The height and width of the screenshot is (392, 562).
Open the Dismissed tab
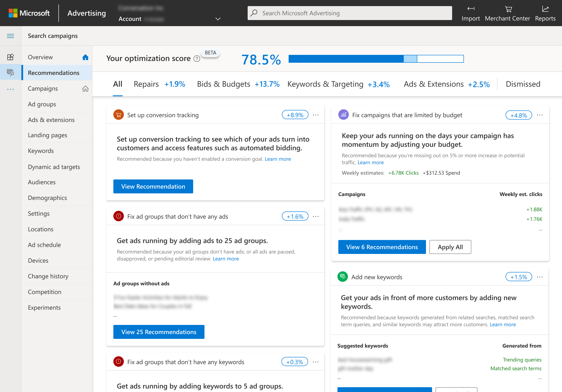pyautogui.click(x=523, y=84)
